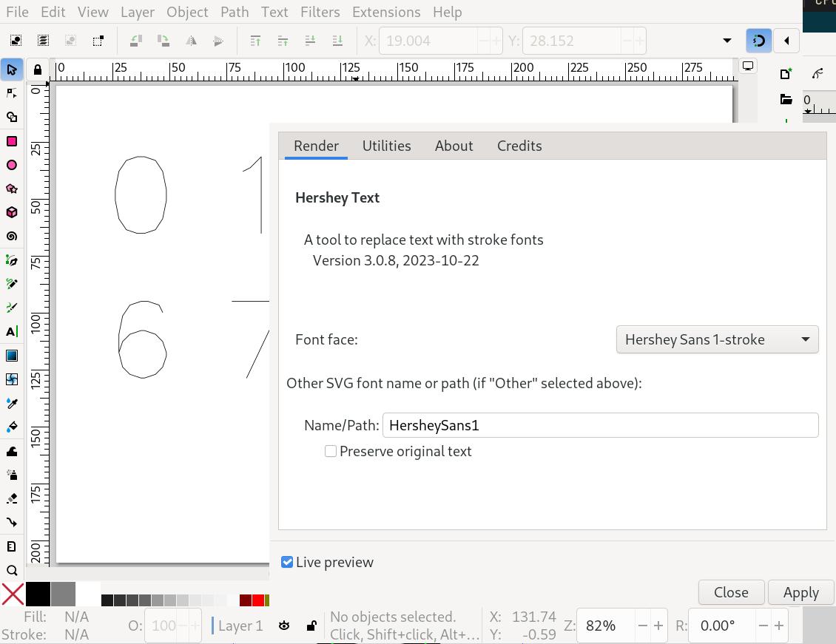The width and height of the screenshot is (836, 644).
Task: Click the bright red palette swatch
Action: pyautogui.click(x=258, y=600)
